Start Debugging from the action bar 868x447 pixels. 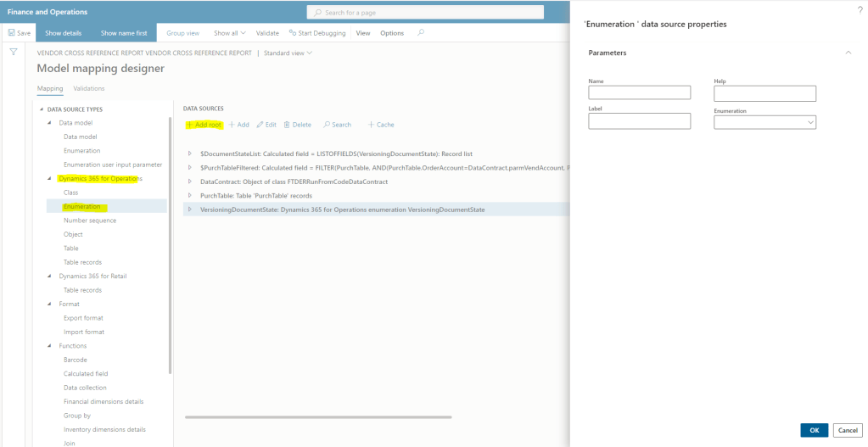click(x=317, y=33)
